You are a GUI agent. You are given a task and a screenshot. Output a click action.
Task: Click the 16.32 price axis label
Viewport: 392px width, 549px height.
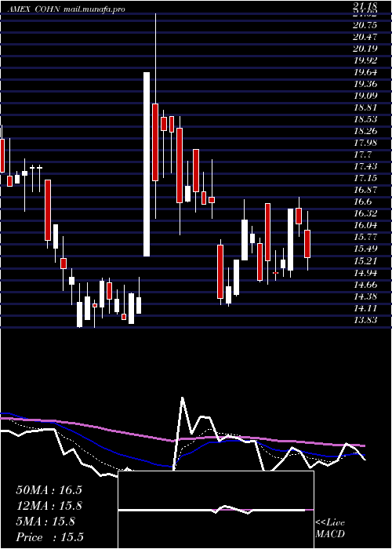(x=365, y=213)
